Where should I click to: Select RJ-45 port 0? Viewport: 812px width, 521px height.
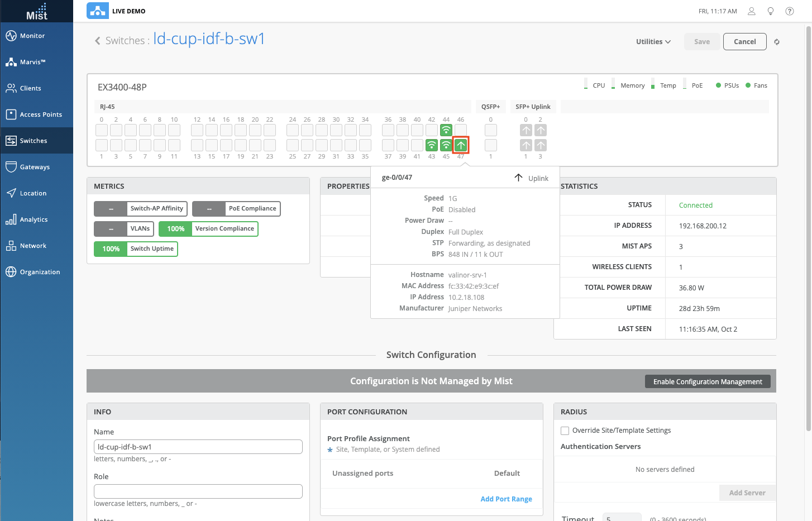click(102, 130)
